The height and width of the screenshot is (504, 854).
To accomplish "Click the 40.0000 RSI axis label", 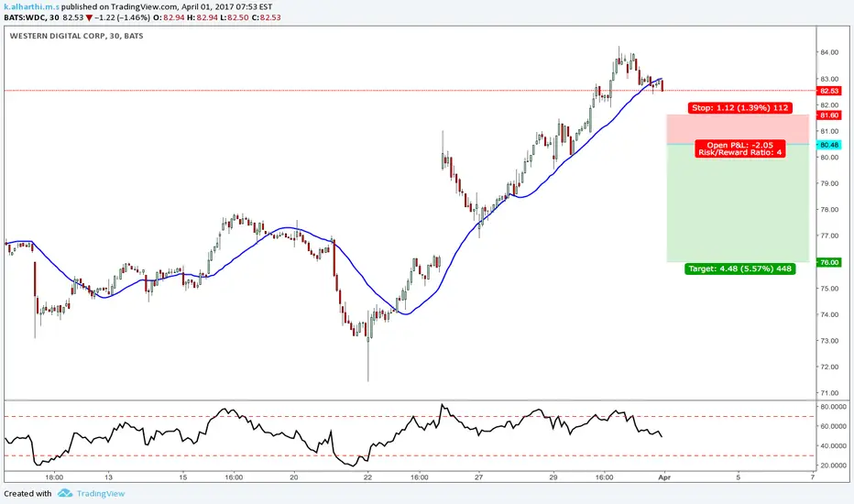I will [833, 446].
